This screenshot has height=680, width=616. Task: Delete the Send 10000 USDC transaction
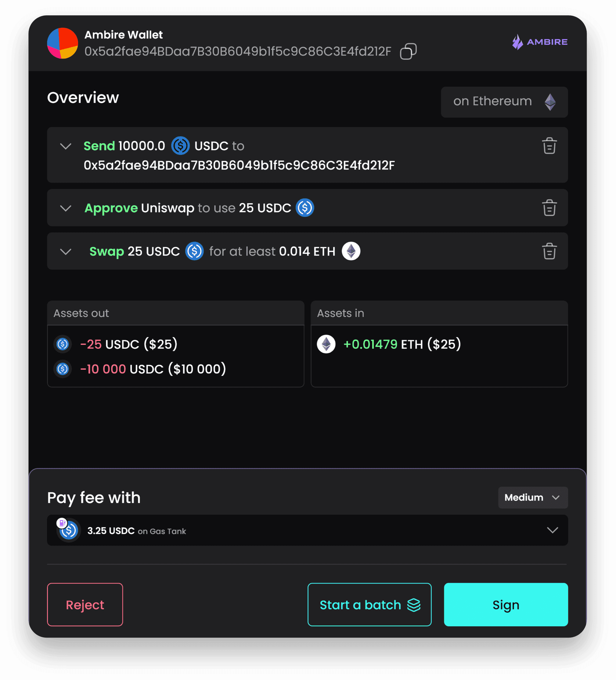[x=549, y=146]
